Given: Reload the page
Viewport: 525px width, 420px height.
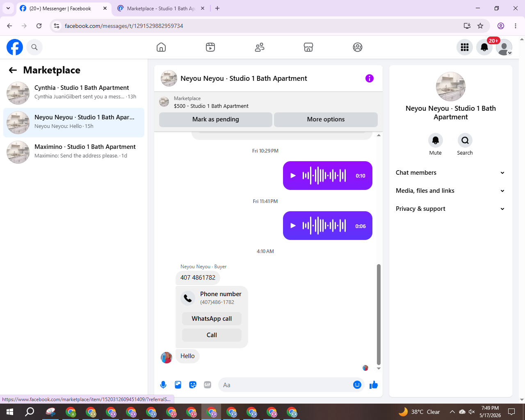Looking at the screenshot, I should (x=39, y=26).
